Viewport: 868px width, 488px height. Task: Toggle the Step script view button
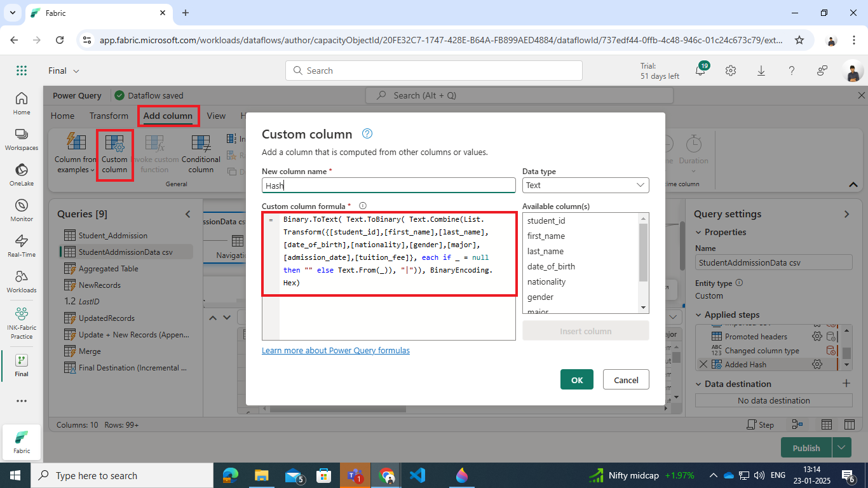760,424
